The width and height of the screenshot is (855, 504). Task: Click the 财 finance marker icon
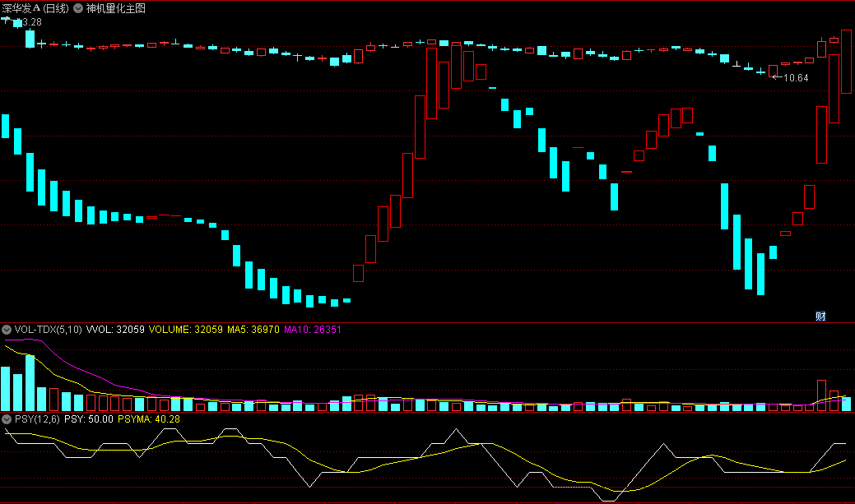coord(820,317)
